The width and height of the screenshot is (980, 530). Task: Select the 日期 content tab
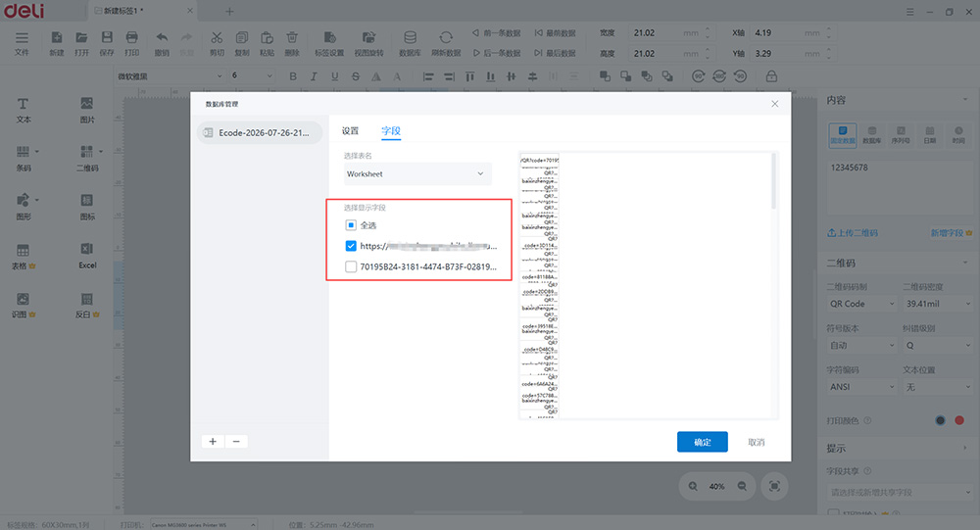[x=930, y=135]
